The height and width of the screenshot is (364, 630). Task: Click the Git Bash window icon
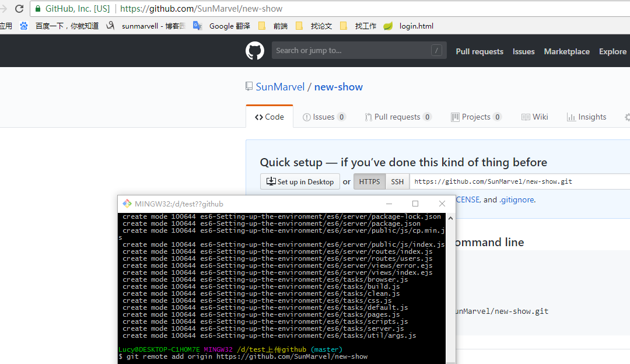pyautogui.click(x=127, y=204)
